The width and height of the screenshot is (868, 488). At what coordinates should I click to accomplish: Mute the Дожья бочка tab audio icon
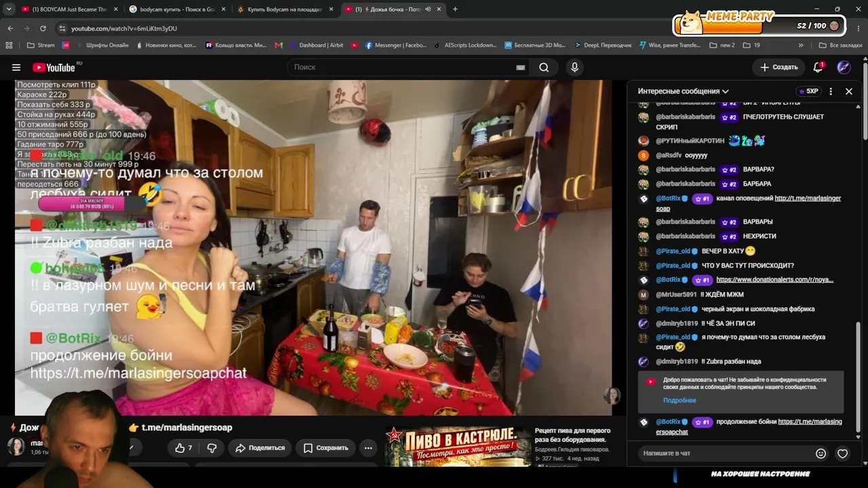click(x=428, y=9)
